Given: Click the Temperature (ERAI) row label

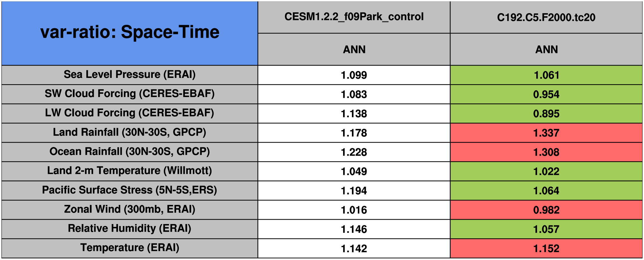Looking at the screenshot, I should pyautogui.click(x=130, y=248).
